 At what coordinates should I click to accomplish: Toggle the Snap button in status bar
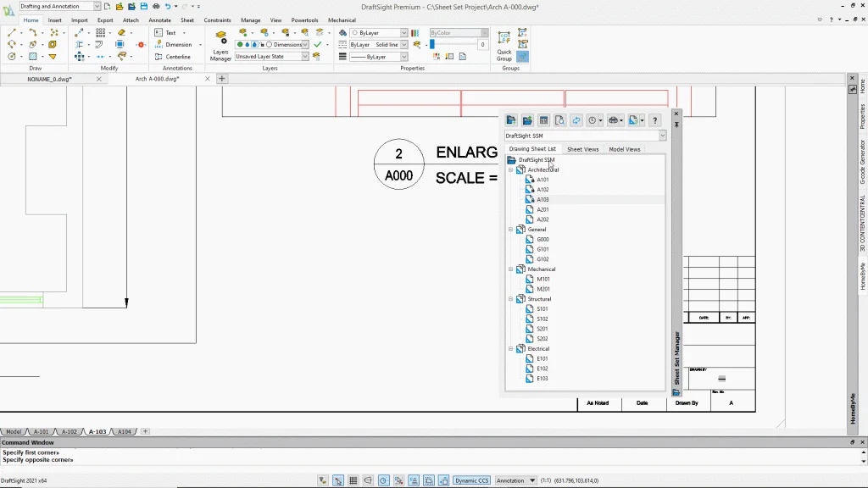click(x=338, y=480)
